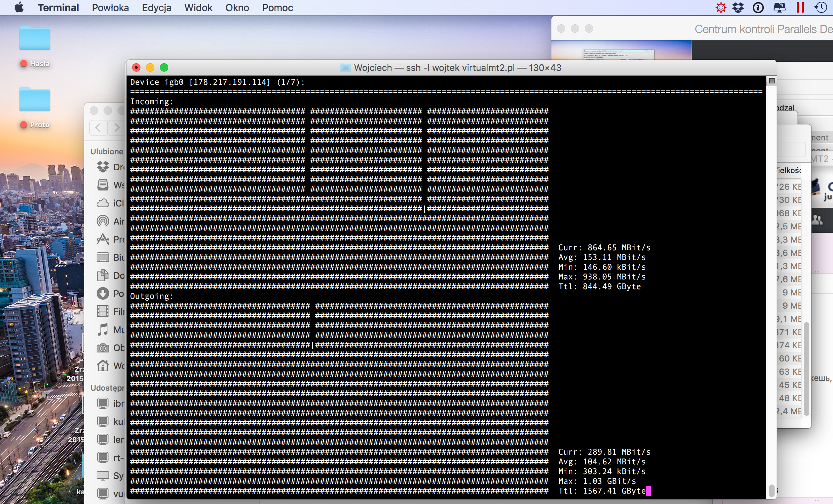Viewport: 833px width, 504px height.
Task: Click the Udostępnione header in the Finder sidebar
Action: 107,388
